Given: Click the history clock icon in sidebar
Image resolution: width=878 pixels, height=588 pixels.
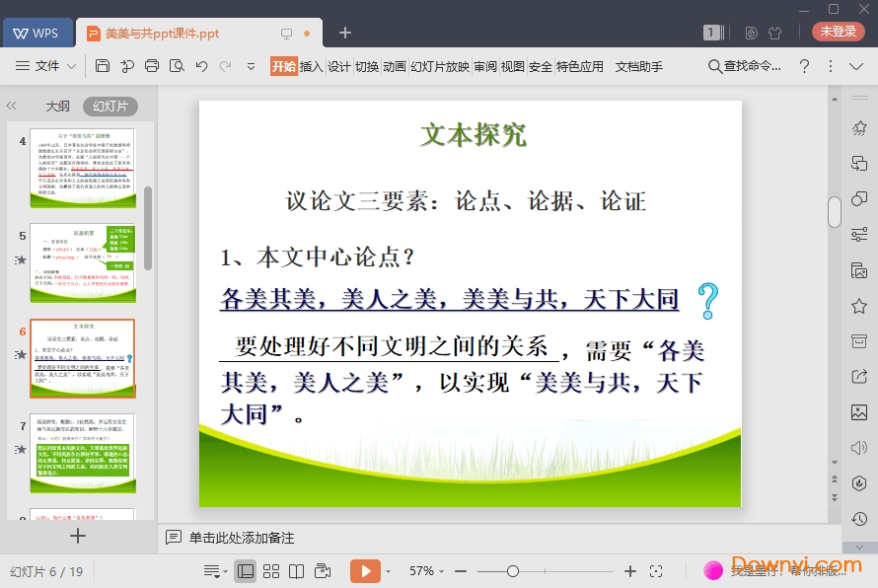Looking at the screenshot, I should [859, 518].
